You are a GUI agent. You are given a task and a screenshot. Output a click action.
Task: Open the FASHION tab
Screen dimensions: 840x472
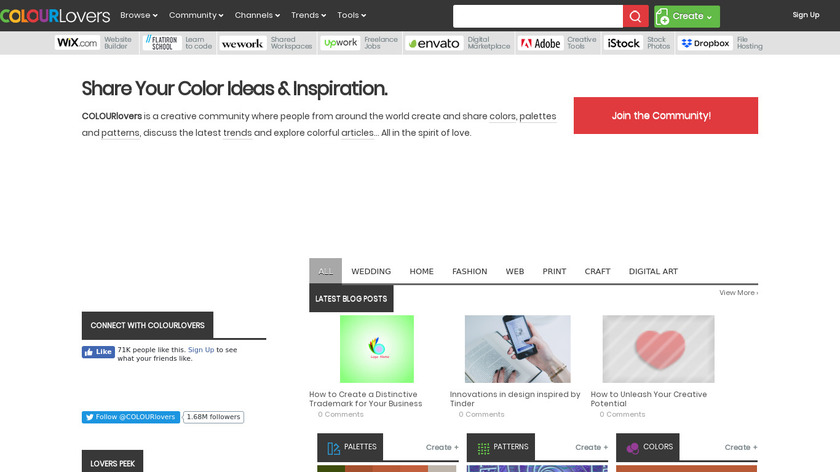coord(469,271)
